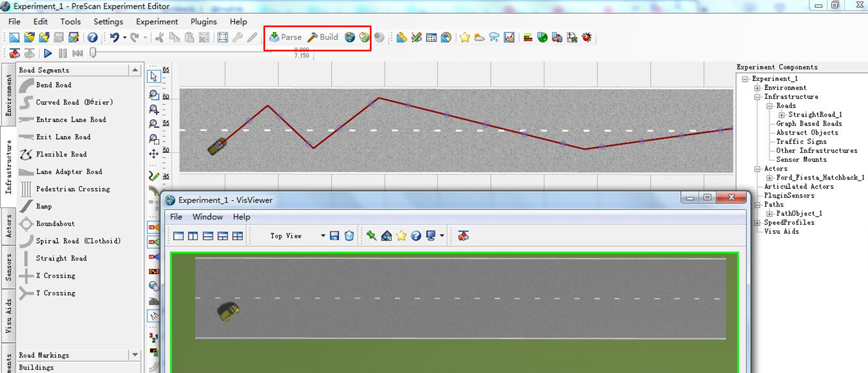Expand the SpeedProfiles tree node
Screen dimensions: 868x373
click(x=757, y=222)
